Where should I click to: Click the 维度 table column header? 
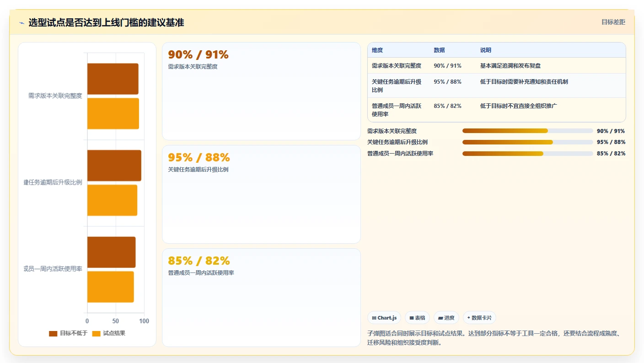click(377, 50)
